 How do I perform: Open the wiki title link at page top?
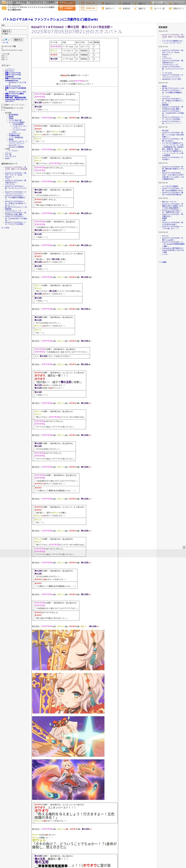point(50,20)
